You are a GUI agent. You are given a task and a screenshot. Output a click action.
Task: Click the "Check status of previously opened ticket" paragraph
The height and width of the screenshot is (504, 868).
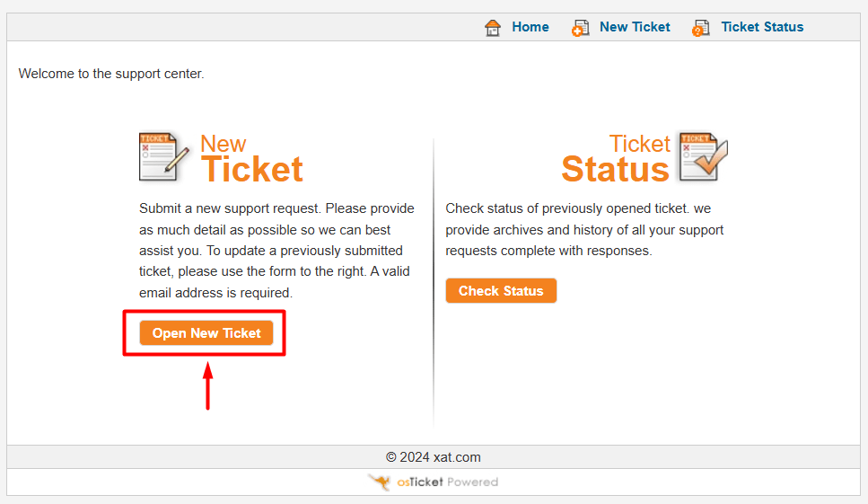pos(584,229)
